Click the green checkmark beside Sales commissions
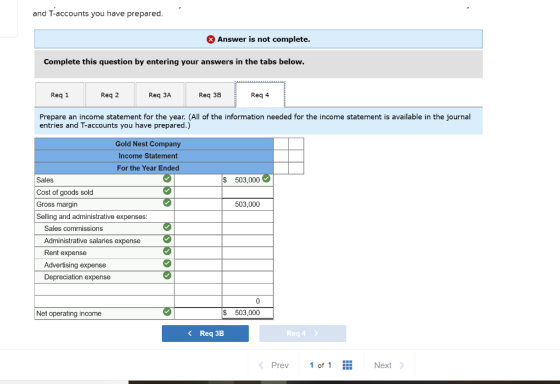The width and height of the screenshot is (560, 384). (x=167, y=227)
